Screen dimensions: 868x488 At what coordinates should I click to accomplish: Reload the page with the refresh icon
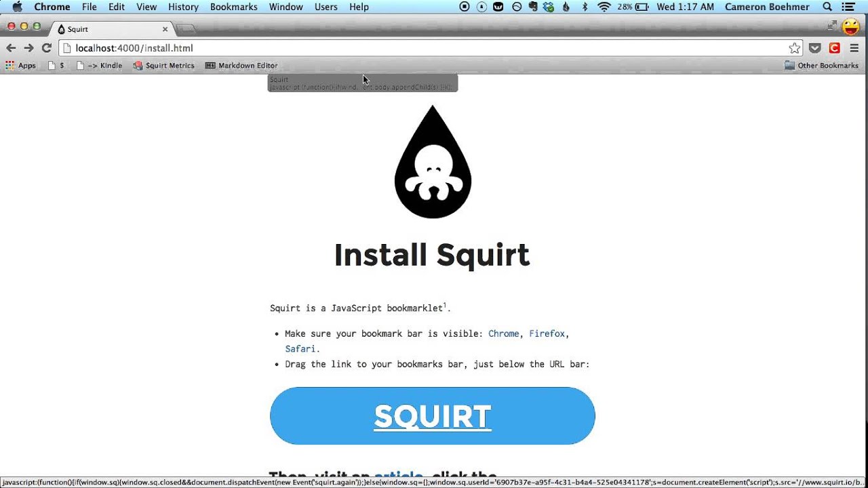pos(47,48)
